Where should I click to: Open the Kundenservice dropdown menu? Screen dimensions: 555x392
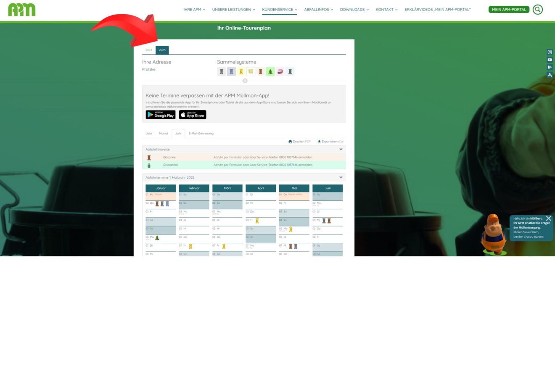click(x=279, y=9)
